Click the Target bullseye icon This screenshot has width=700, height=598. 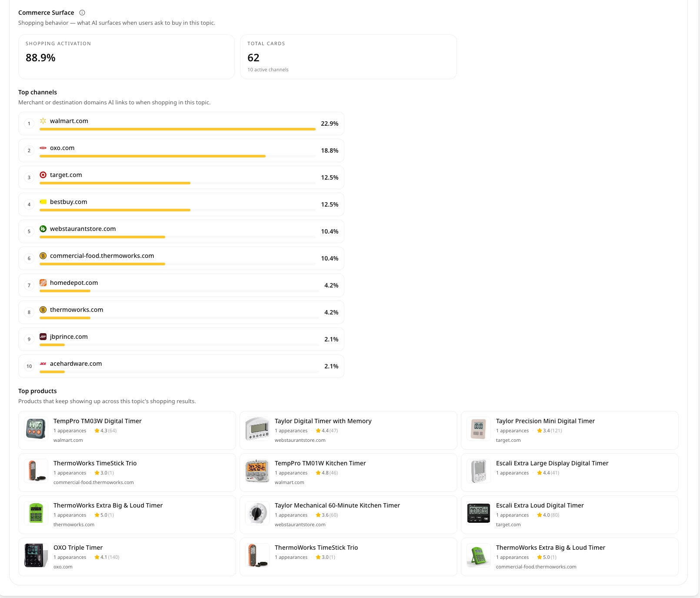43,175
